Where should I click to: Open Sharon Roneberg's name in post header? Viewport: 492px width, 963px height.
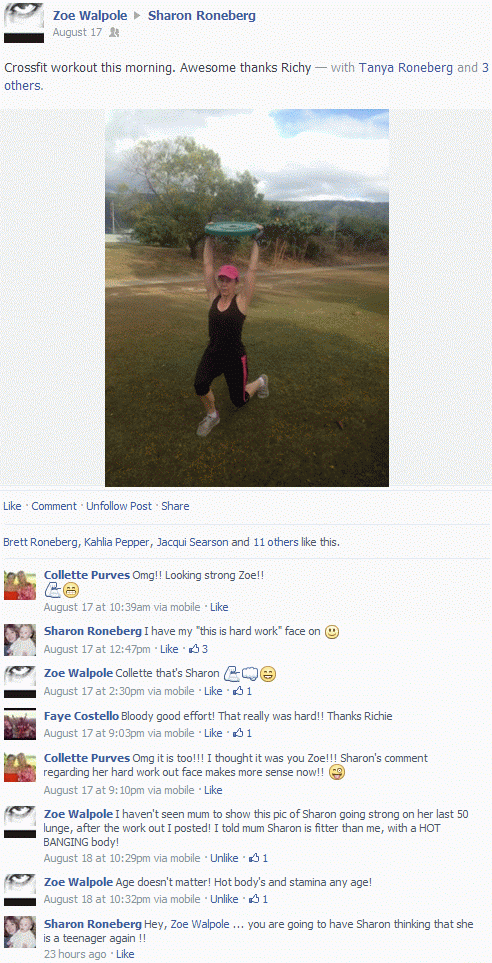(201, 15)
